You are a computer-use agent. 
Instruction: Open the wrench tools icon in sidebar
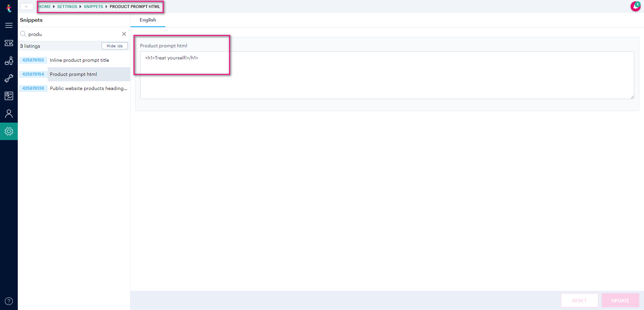pos(9,78)
